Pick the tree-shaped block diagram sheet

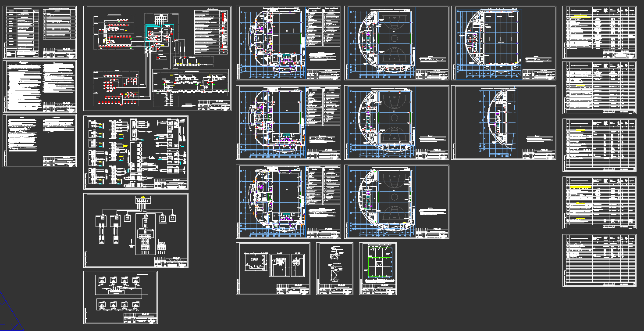(x=136, y=230)
